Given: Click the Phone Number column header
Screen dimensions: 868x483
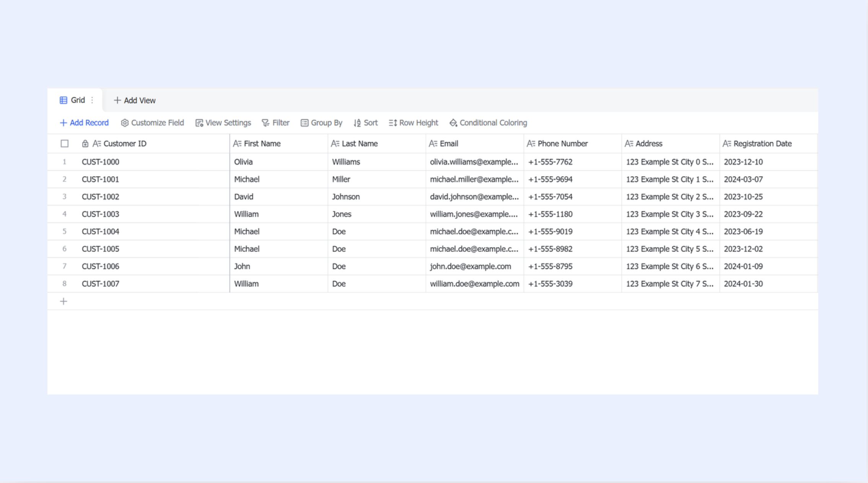Looking at the screenshot, I should [x=572, y=144].
